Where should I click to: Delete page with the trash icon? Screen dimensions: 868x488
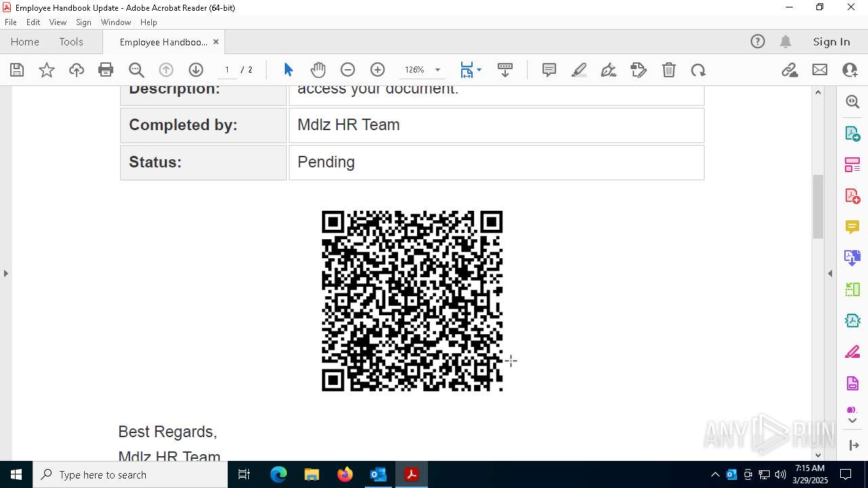point(669,70)
